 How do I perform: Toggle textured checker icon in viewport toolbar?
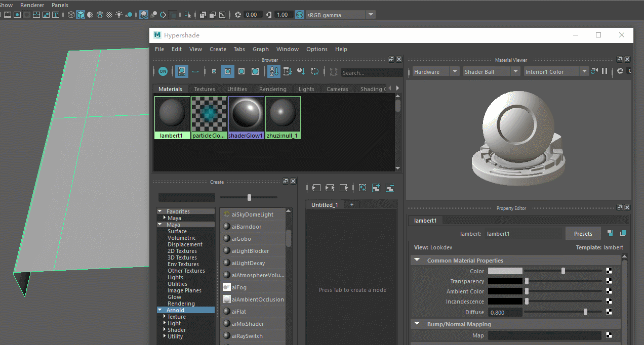110,15
